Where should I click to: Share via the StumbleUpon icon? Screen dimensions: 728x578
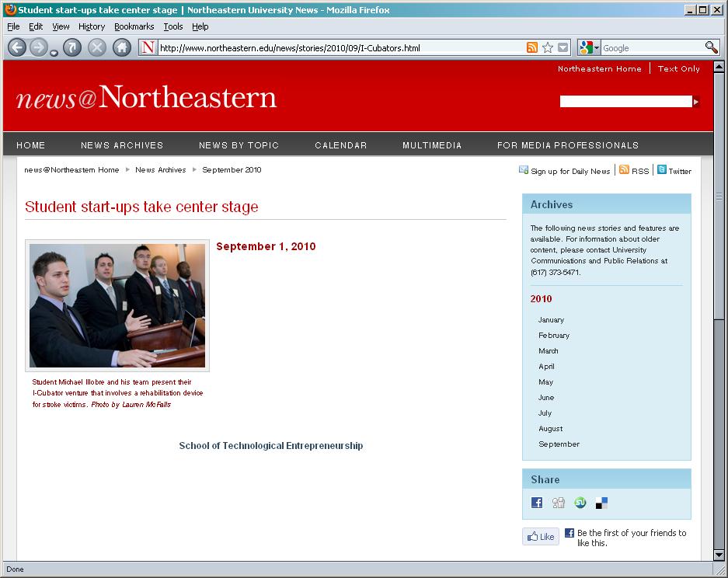pyautogui.click(x=580, y=503)
